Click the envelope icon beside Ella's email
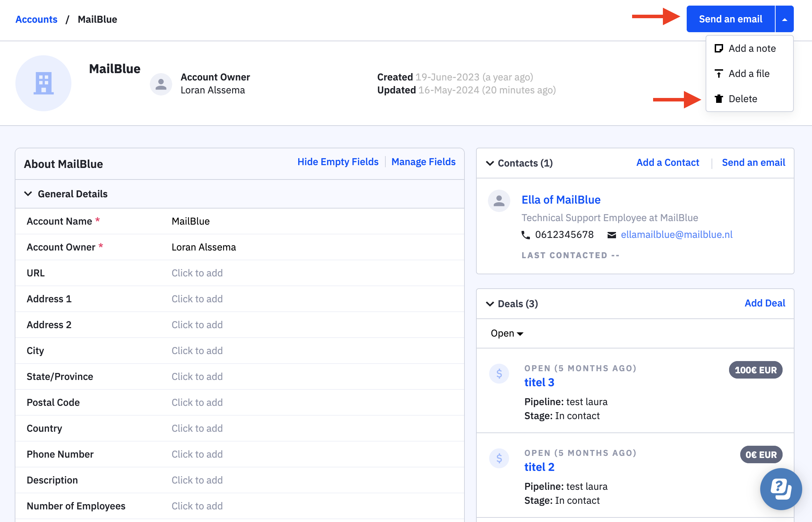The width and height of the screenshot is (812, 522). point(612,235)
